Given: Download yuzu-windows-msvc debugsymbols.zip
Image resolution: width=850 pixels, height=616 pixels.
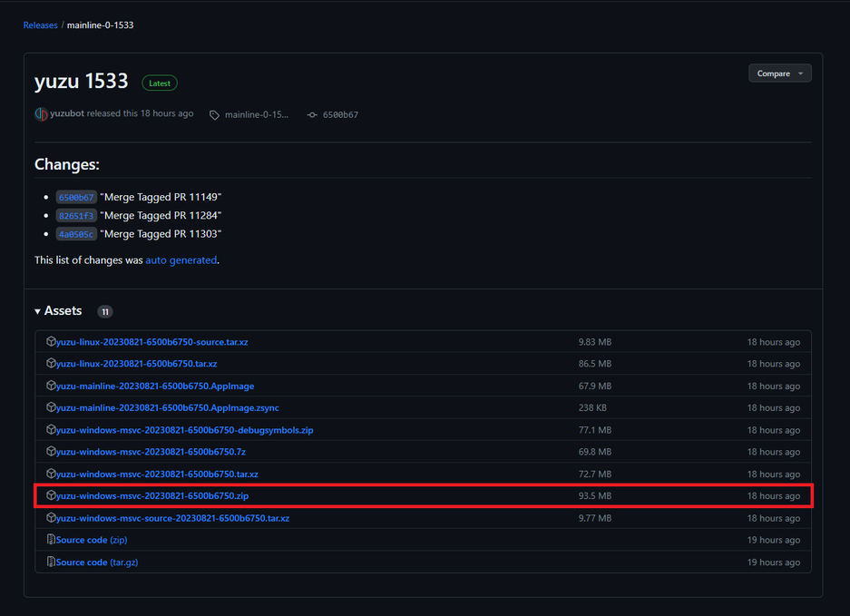Looking at the screenshot, I should pyautogui.click(x=185, y=430).
